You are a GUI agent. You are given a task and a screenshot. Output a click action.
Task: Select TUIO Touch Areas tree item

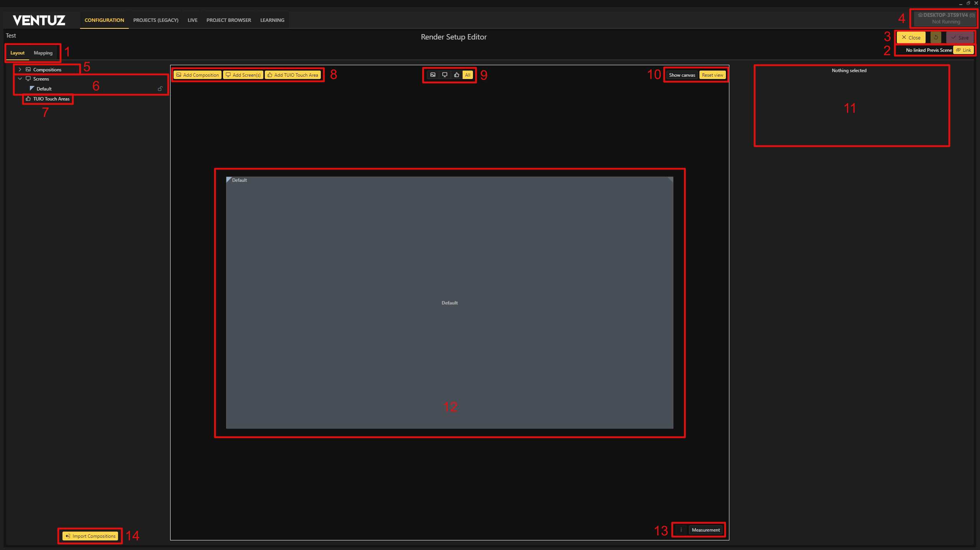(51, 99)
